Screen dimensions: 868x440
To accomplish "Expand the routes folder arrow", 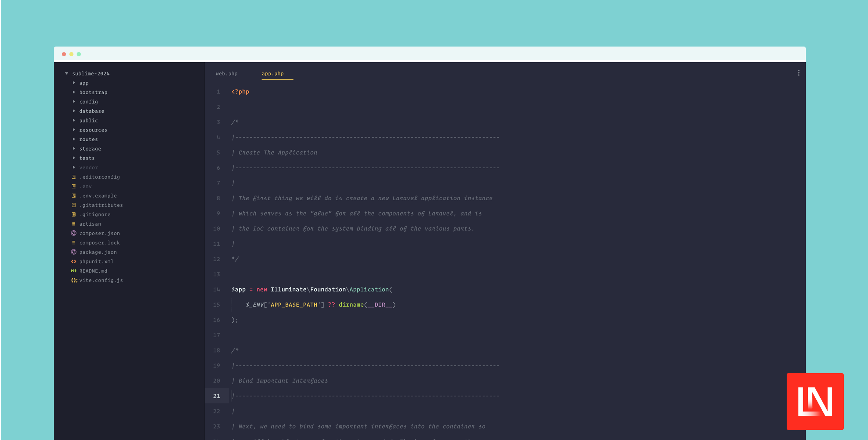I will [74, 139].
